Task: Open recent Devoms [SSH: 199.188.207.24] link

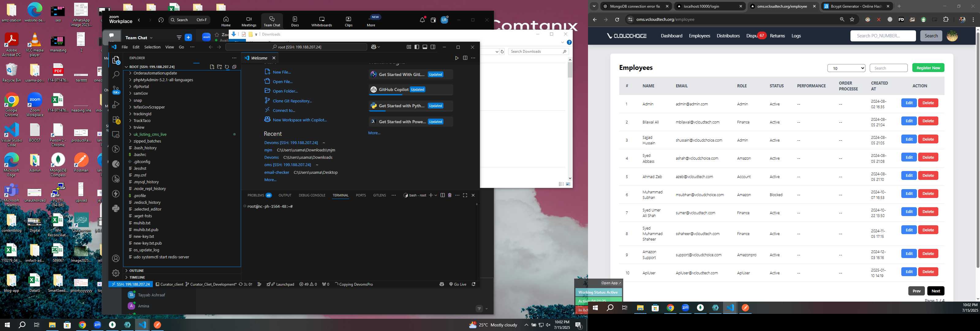Action: 291,143
